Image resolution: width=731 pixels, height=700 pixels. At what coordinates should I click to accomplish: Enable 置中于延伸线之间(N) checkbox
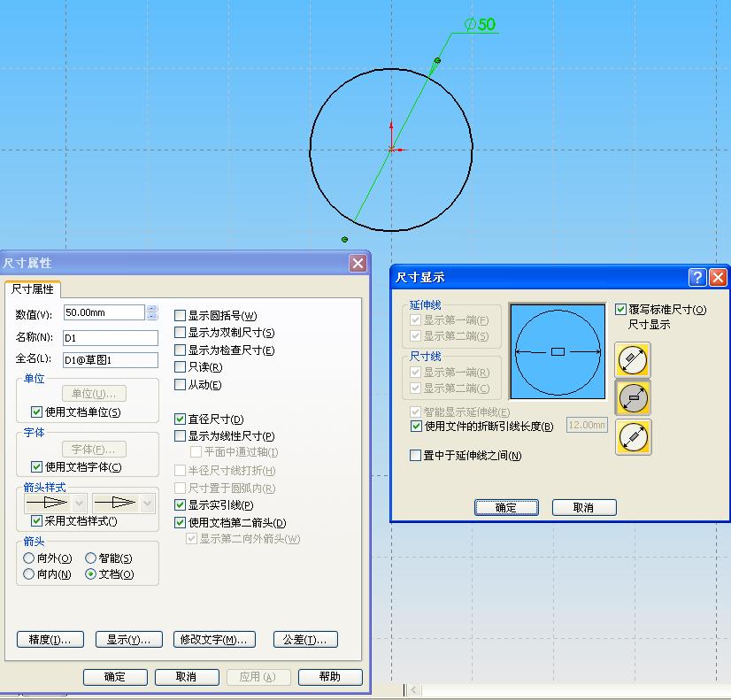(415, 456)
